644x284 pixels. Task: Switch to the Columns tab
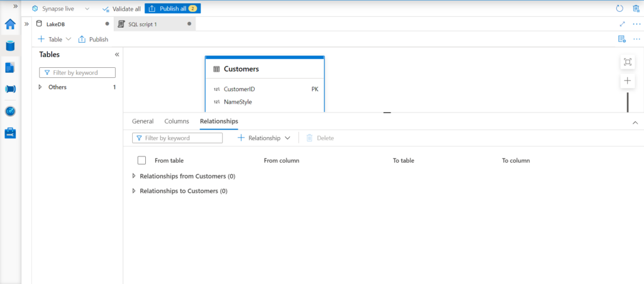(176, 121)
